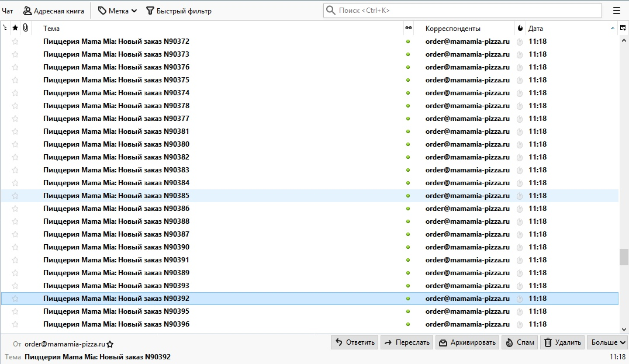The image size is (629, 364).
Task: Star the message for order N90392
Action: coord(15,299)
